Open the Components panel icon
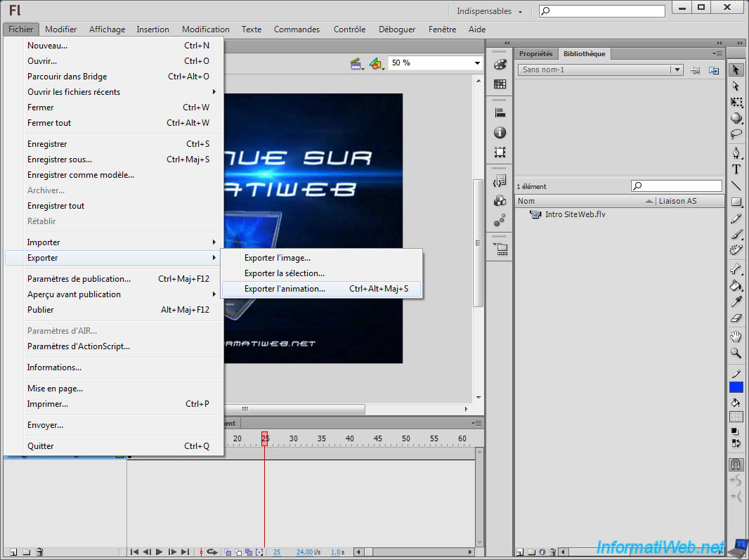Viewport: 749px width, 560px height. 500,201
